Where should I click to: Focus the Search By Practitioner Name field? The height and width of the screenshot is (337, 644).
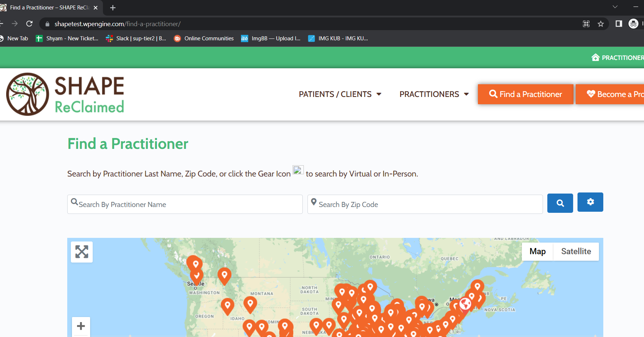point(185,204)
